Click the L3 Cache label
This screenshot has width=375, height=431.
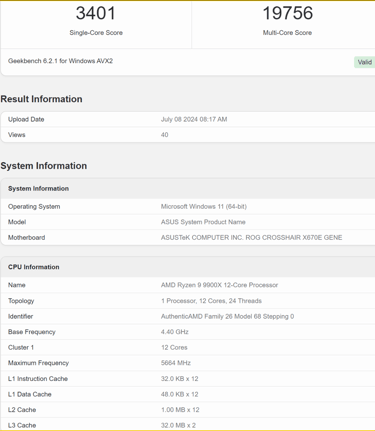point(22,425)
